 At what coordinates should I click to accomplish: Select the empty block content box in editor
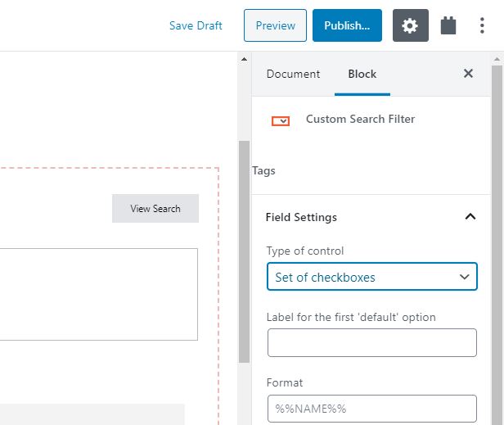point(98,294)
